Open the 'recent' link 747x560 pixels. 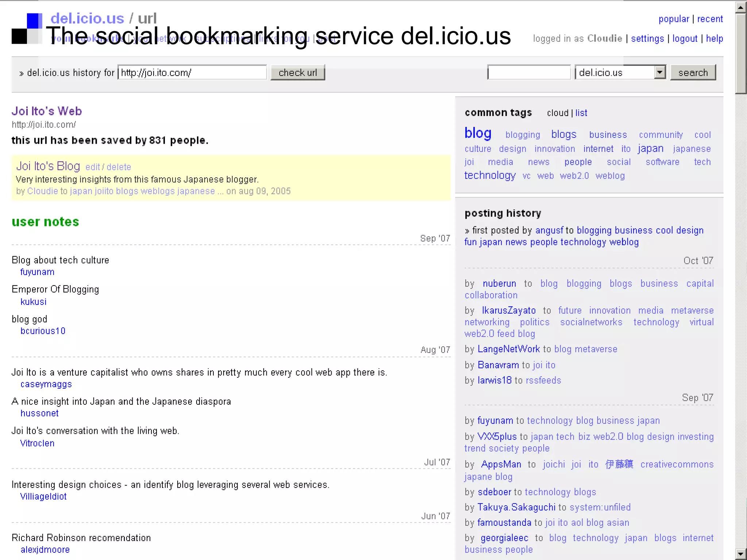click(x=710, y=19)
